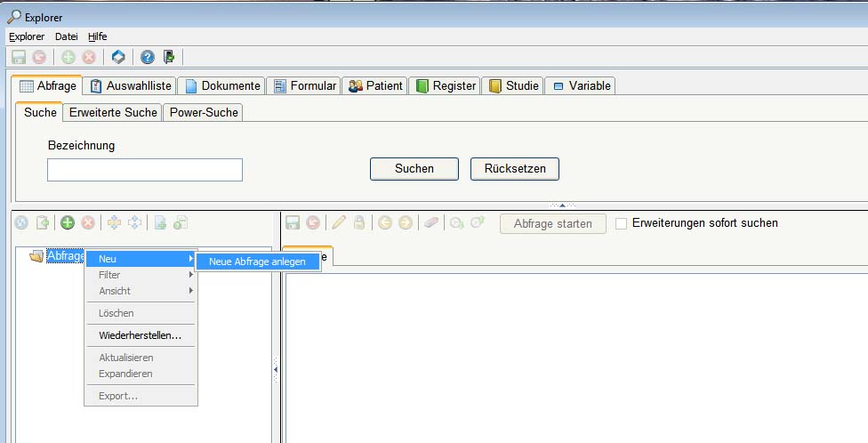The height and width of the screenshot is (443, 868).
Task: Collapse the left panel using splitter arrow
Action: pos(276,368)
